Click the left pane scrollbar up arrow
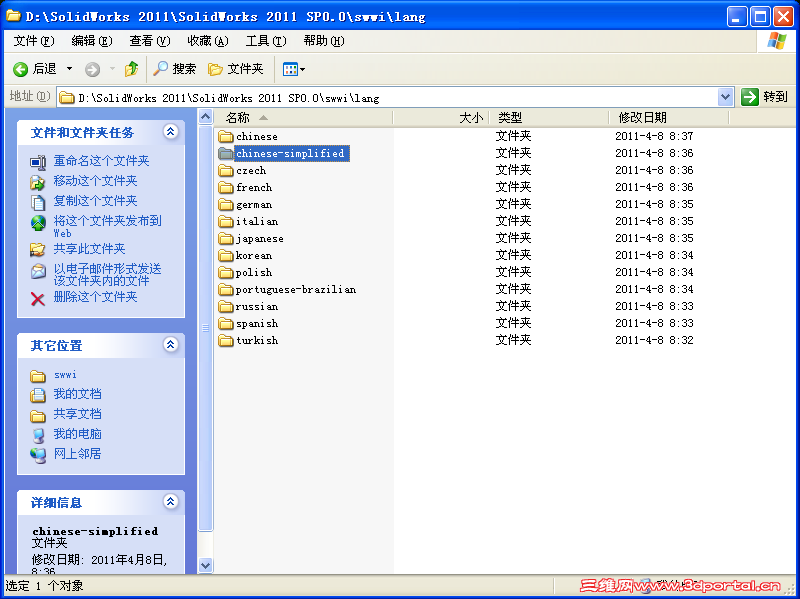 coord(205,117)
